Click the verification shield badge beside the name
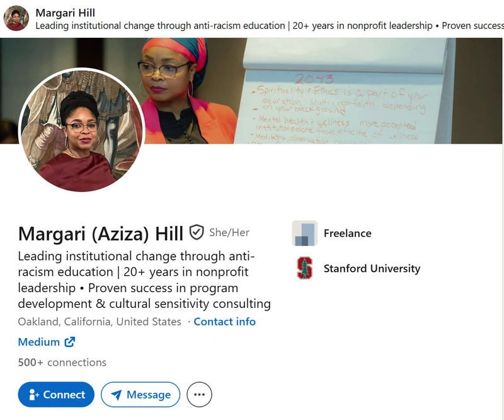 (x=197, y=232)
